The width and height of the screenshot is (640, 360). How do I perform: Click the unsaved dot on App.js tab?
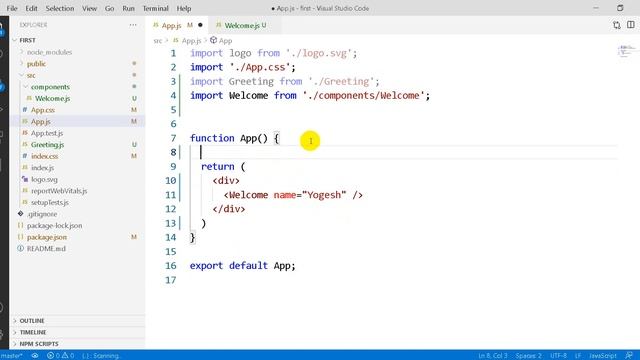(200, 25)
